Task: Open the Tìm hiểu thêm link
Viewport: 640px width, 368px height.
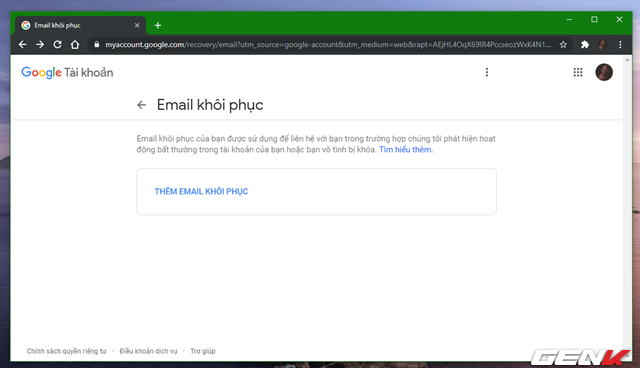Action: (x=406, y=150)
